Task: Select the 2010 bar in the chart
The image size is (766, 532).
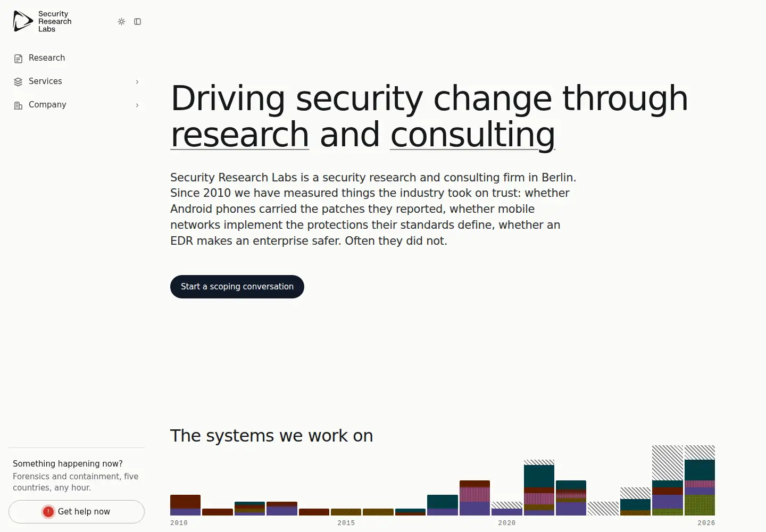Action: (185, 505)
